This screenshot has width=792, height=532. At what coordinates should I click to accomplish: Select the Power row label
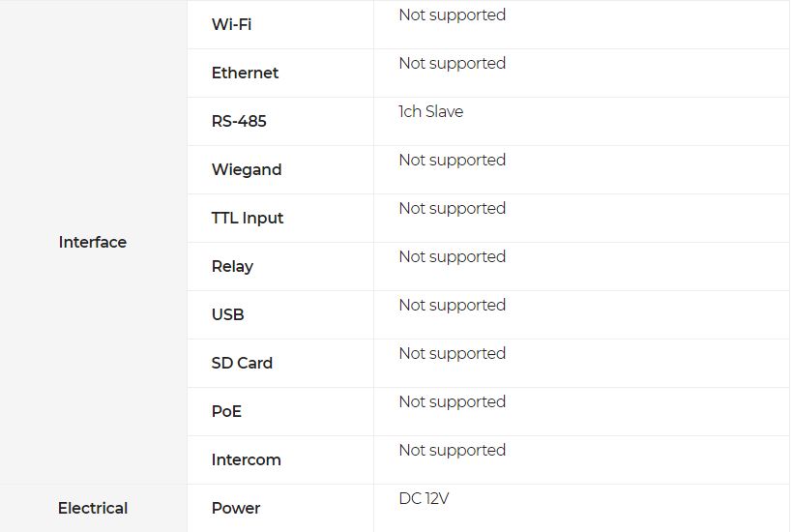[236, 508]
